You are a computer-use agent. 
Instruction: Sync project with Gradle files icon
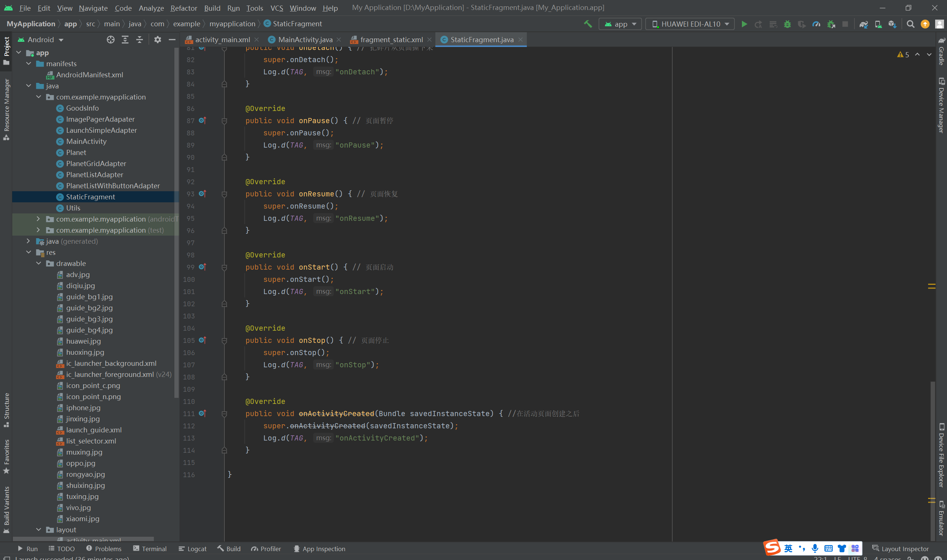863,24
